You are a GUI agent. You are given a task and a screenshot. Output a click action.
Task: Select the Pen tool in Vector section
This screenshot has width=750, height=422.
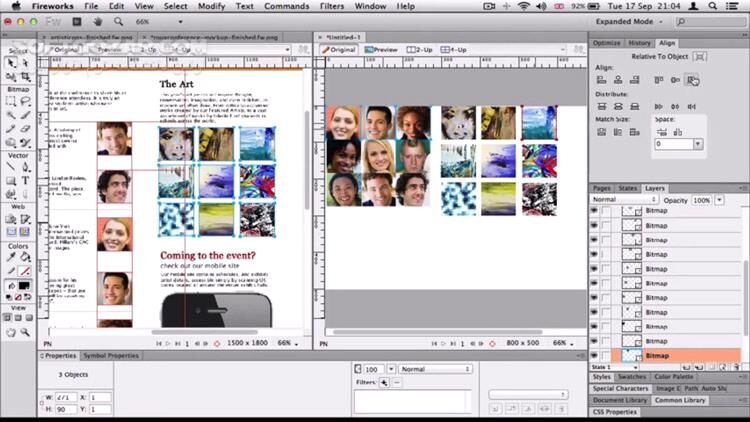click(x=24, y=167)
